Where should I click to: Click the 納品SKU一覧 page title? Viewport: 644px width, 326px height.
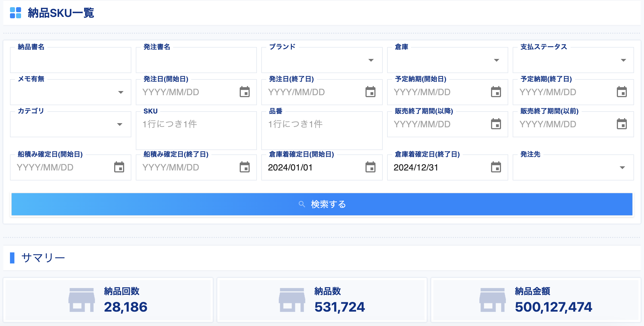tap(61, 13)
